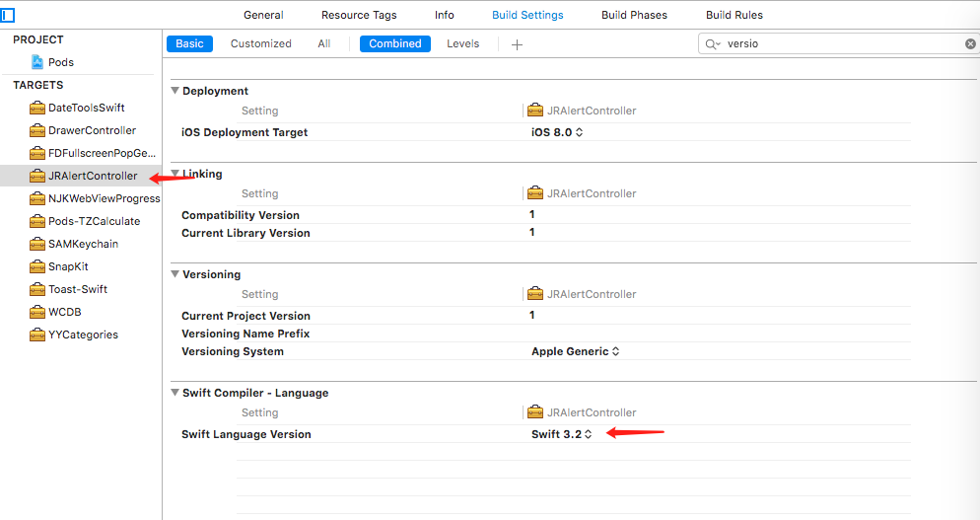Viewport: 980px width, 520px height.
Task: Click JRAlertController icon in Versioning column header
Action: click(x=535, y=294)
